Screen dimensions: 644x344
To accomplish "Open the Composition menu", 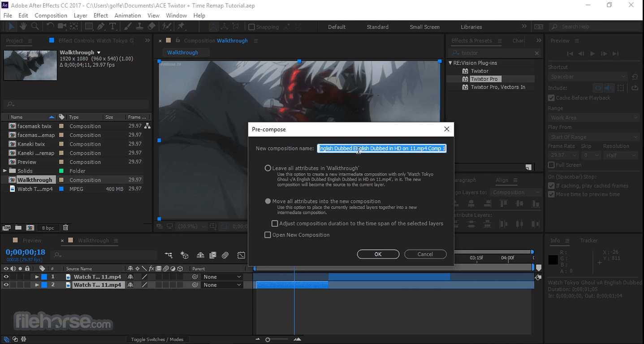I will [51, 15].
